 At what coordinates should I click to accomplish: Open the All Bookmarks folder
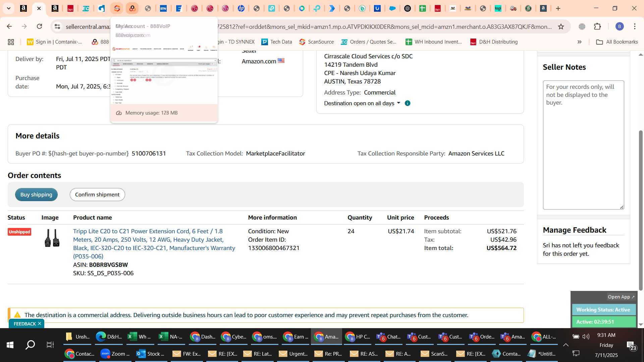click(x=617, y=42)
